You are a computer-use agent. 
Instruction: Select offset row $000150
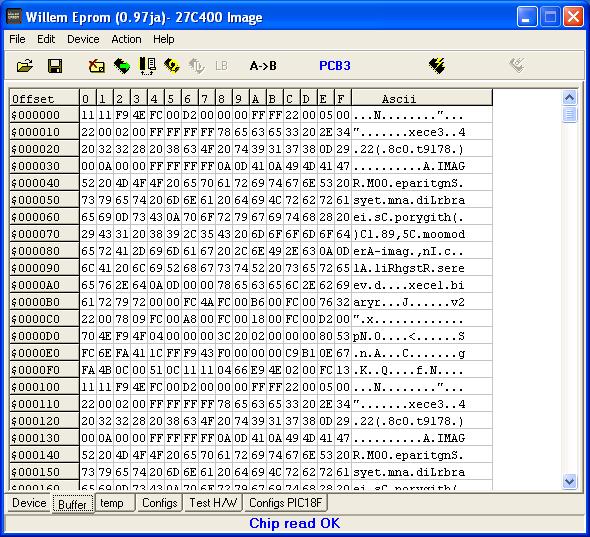(44, 472)
